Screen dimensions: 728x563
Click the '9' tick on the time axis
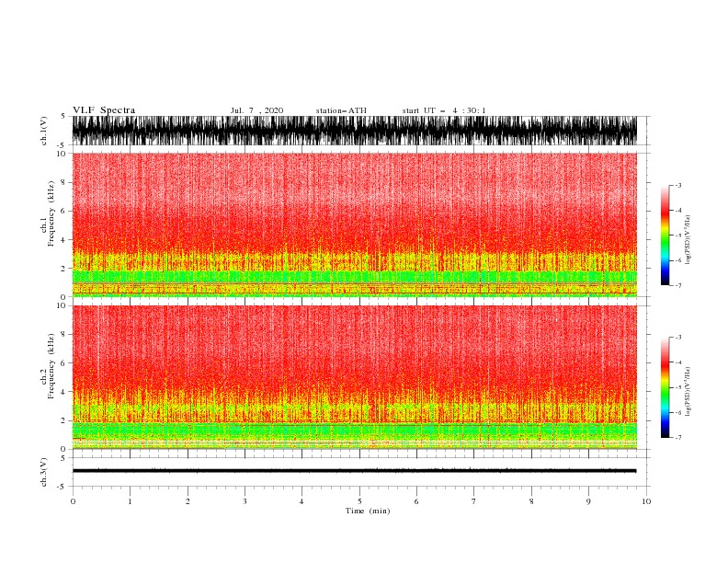(588, 501)
